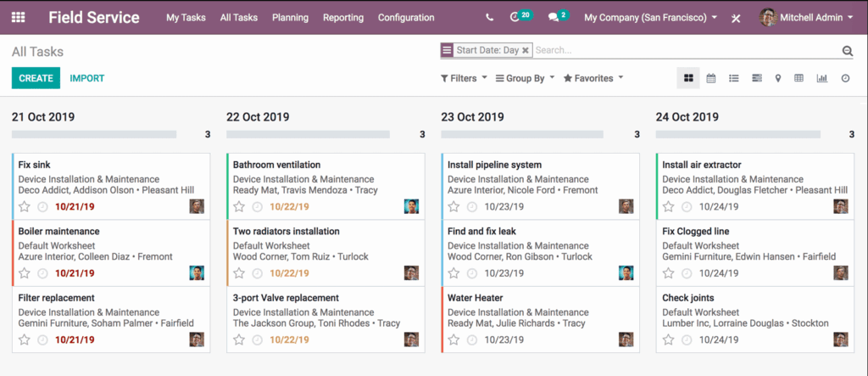Image resolution: width=868 pixels, height=376 pixels.
Task: Click the CREATE button
Action: tap(36, 78)
